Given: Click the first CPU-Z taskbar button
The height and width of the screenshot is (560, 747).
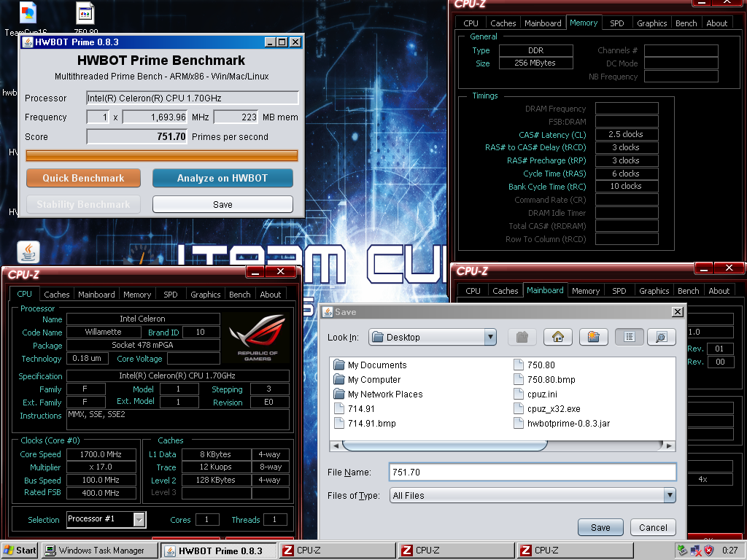Looking at the screenshot, I should (x=337, y=551).
